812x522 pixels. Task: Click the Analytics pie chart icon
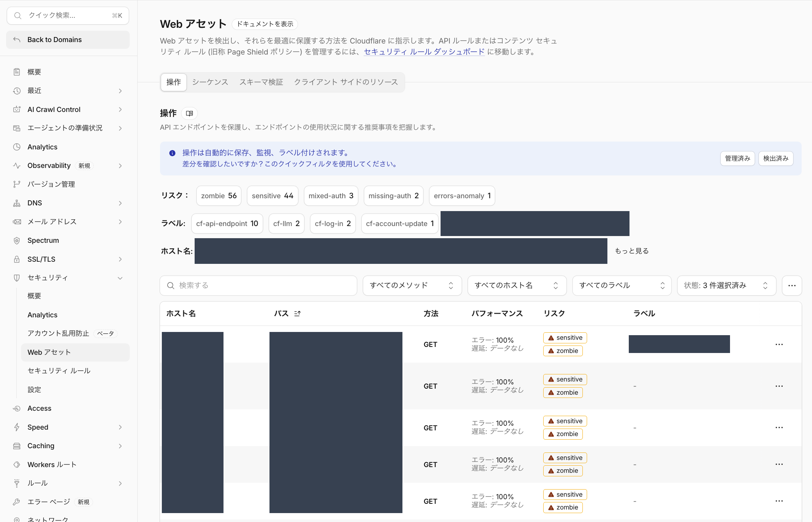click(17, 147)
